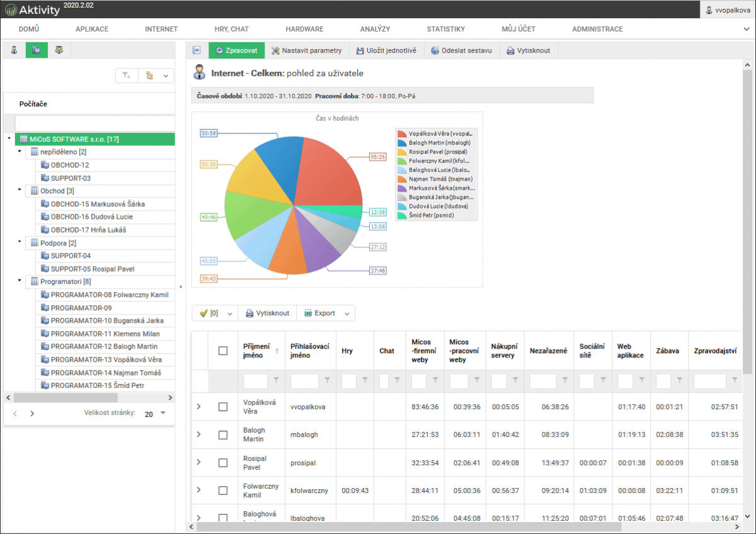This screenshot has height=534, width=756.
Task: Clear the tree filter with funnel icon
Action: [x=127, y=76]
